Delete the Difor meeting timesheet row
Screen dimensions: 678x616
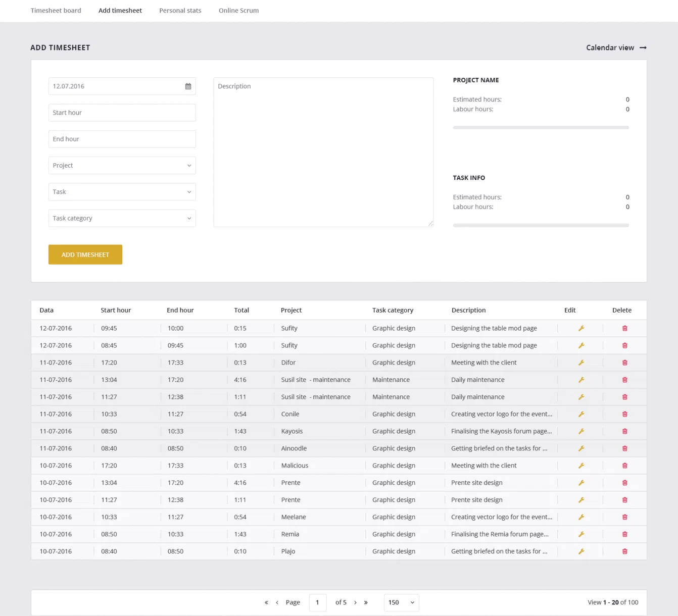pos(625,363)
